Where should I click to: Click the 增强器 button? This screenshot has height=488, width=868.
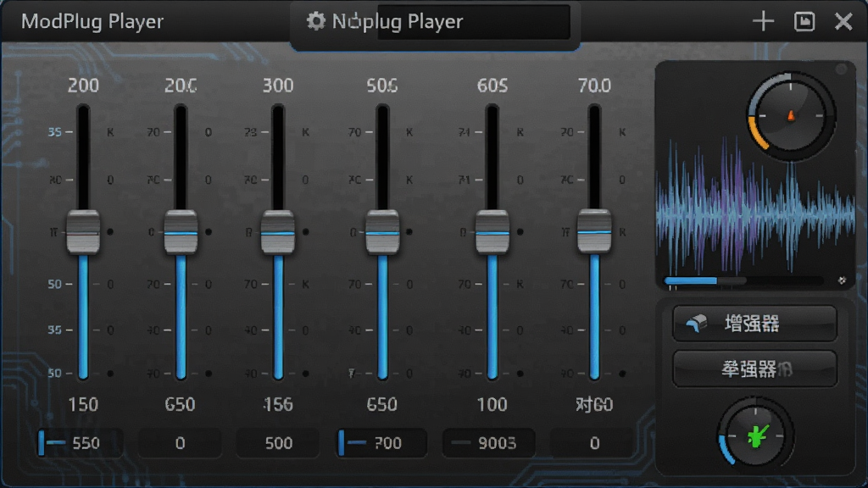tap(754, 323)
